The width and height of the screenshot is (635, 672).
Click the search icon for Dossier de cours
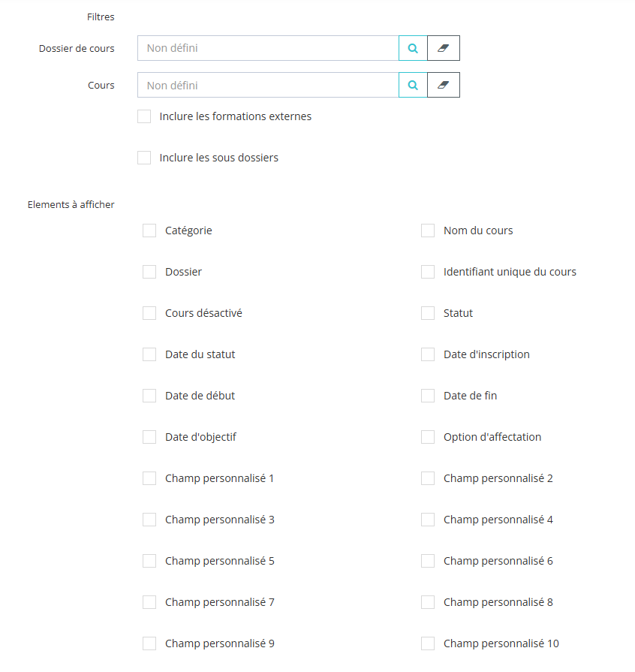tap(413, 48)
